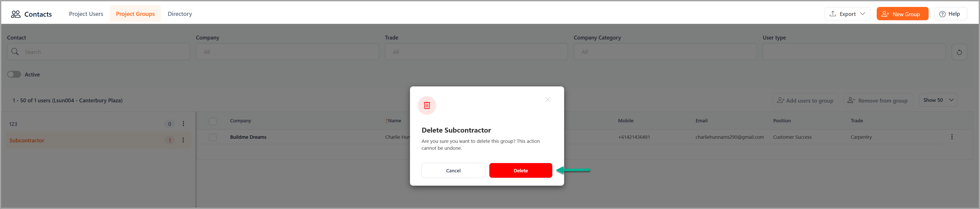Screen dimensions: 980x209
Task: Toggle the Active switch
Action: [x=14, y=74]
